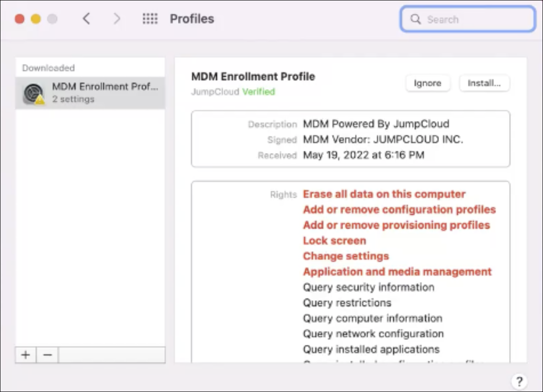Open help with the question mark button

(519, 381)
